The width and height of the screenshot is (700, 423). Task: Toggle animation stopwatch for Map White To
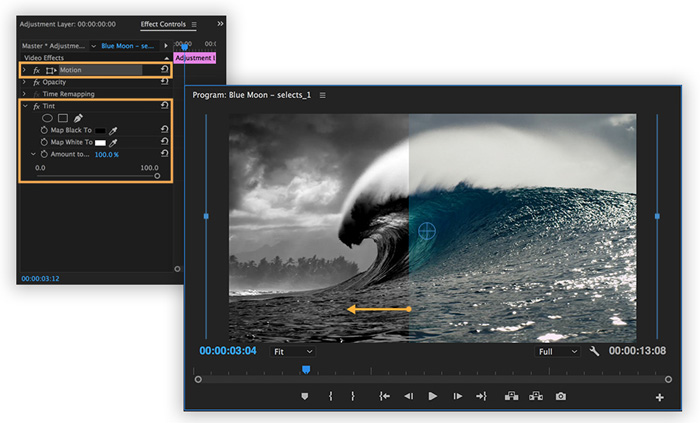[44, 142]
